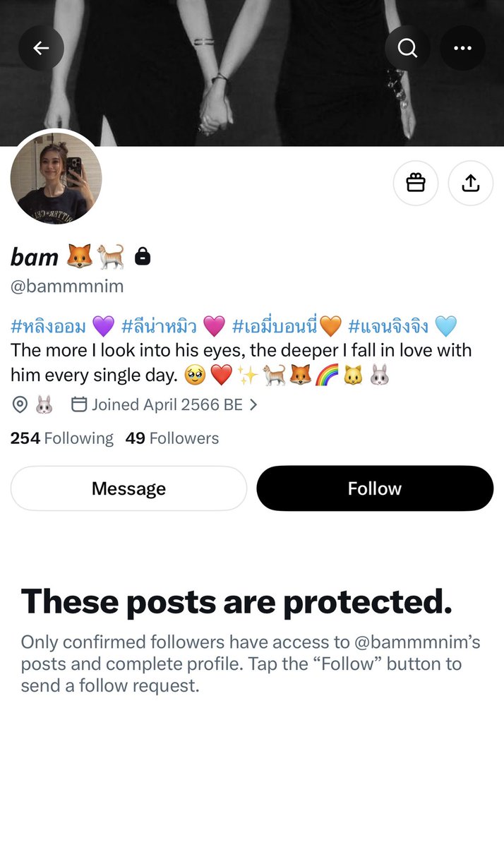Tap the back arrow icon
The image size is (504, 847).
point(41,48)
